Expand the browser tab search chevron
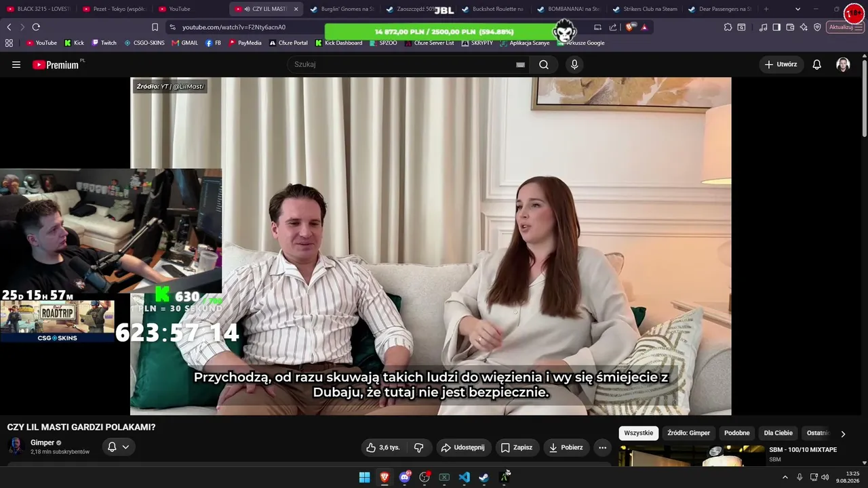868x488 pixels. [x=797, y=9]
